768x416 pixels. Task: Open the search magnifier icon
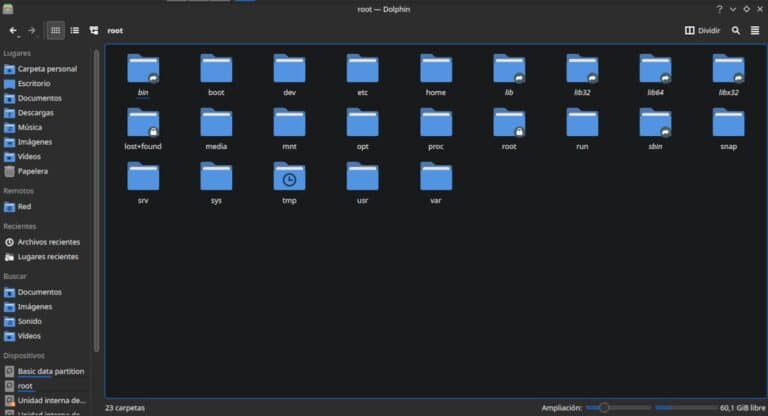736,30
